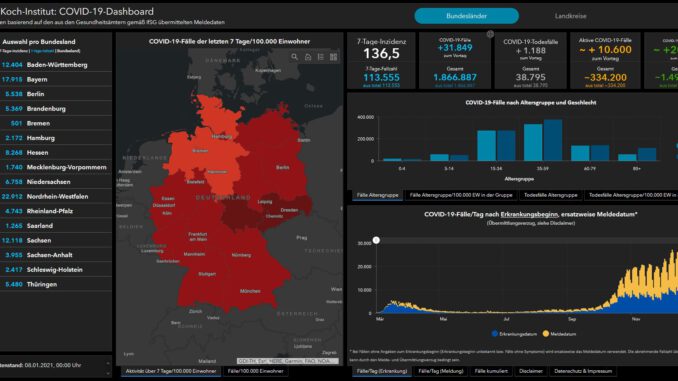Select Thüringen in the state list

pos(56,284)
